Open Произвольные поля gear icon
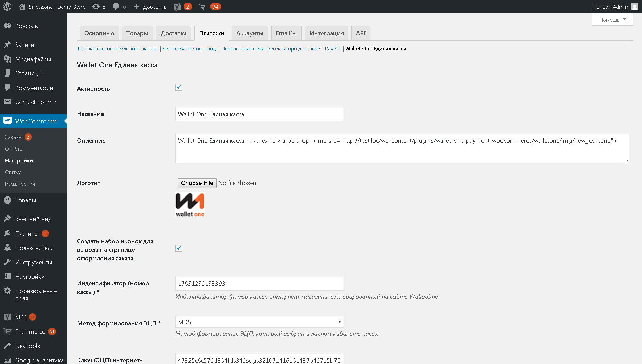642x364 pixels. pos(7,291)
